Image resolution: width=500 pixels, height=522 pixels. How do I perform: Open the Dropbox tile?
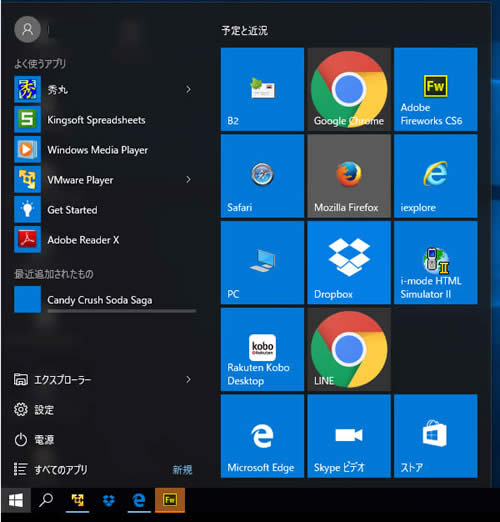click(x=349, y=263)
